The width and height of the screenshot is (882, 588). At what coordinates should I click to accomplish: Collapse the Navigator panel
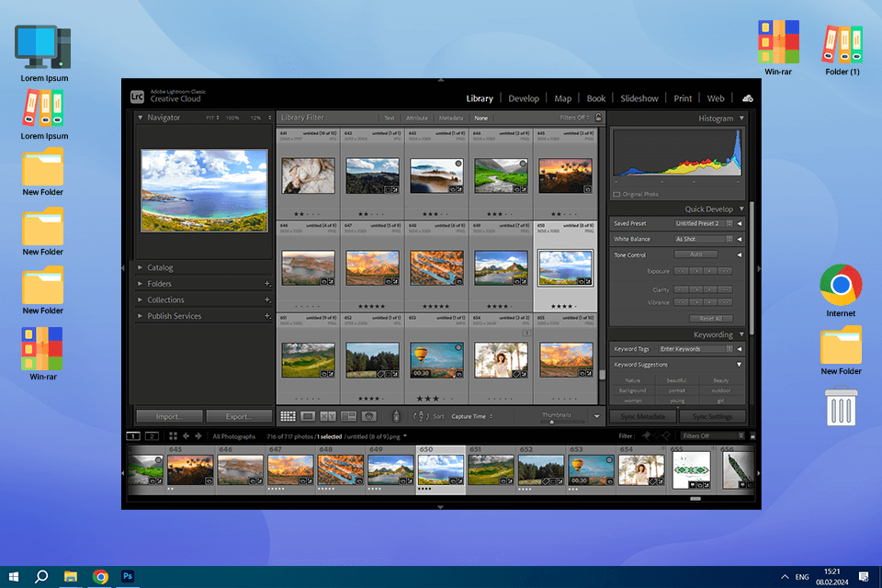[140, 118]
